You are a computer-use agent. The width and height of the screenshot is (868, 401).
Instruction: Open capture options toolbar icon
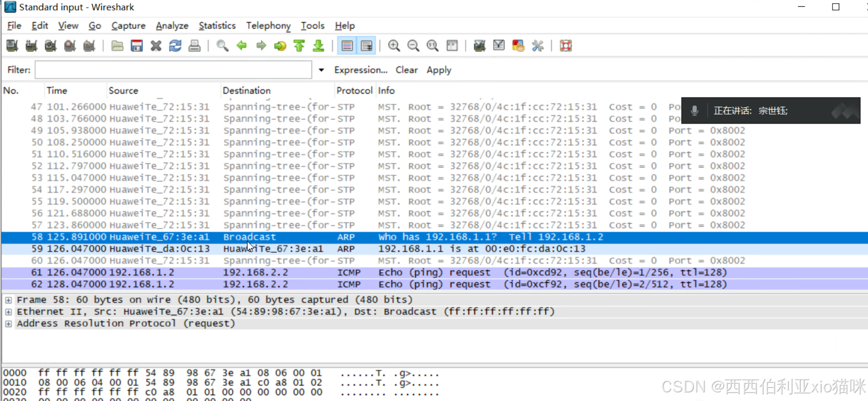click(x=31, y=45)
